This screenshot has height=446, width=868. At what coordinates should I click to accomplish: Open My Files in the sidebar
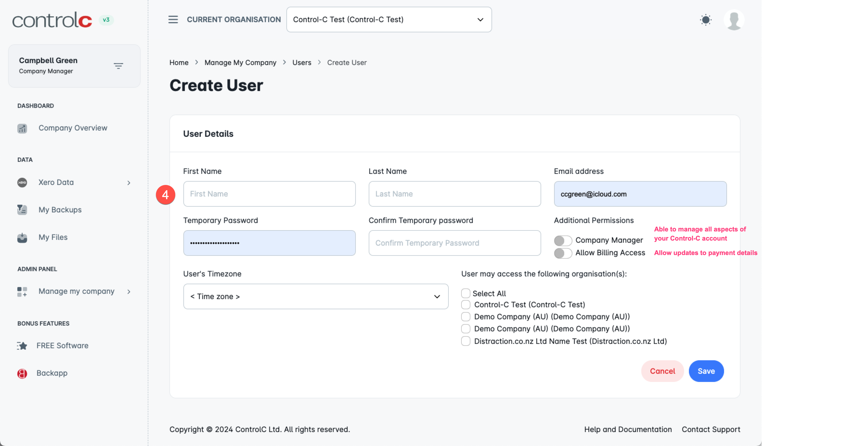tap(53, 237)
